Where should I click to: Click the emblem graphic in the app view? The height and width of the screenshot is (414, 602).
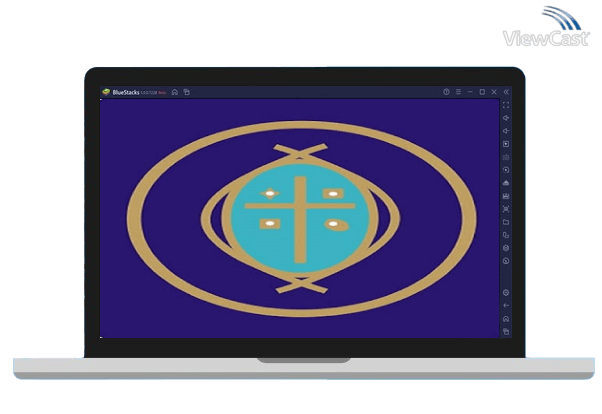coord(302,219)
